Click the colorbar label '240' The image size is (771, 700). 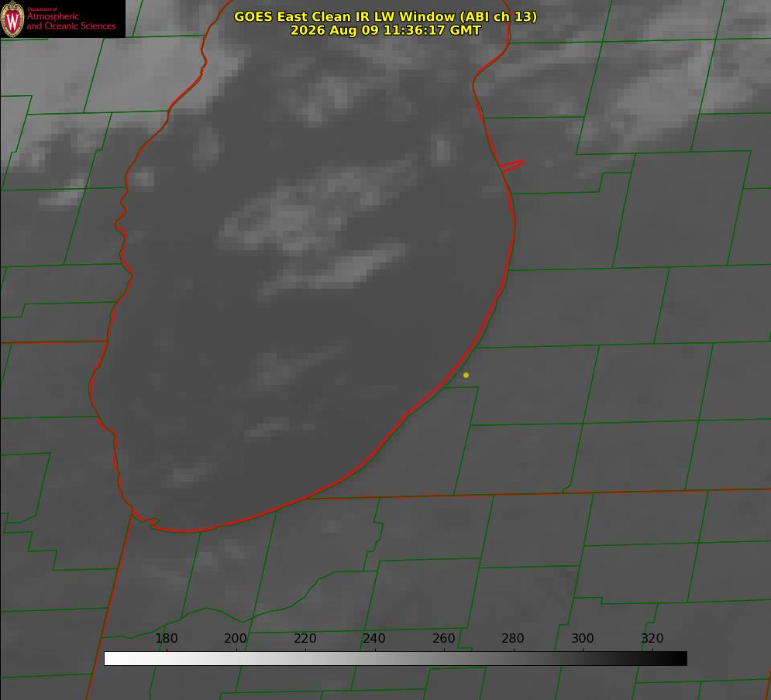pyautogui.click(x=374, y=638)
